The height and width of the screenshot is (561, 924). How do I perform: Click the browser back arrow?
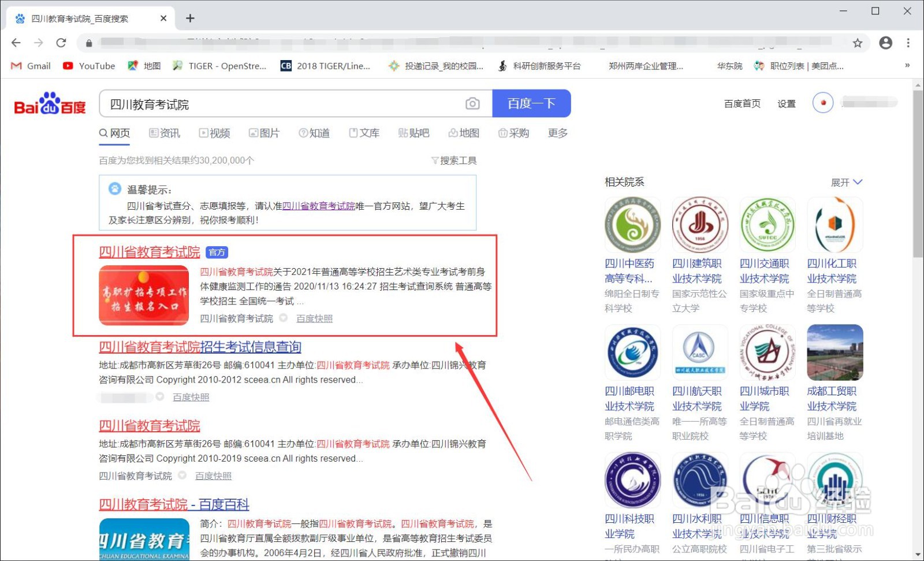(16, 43)
